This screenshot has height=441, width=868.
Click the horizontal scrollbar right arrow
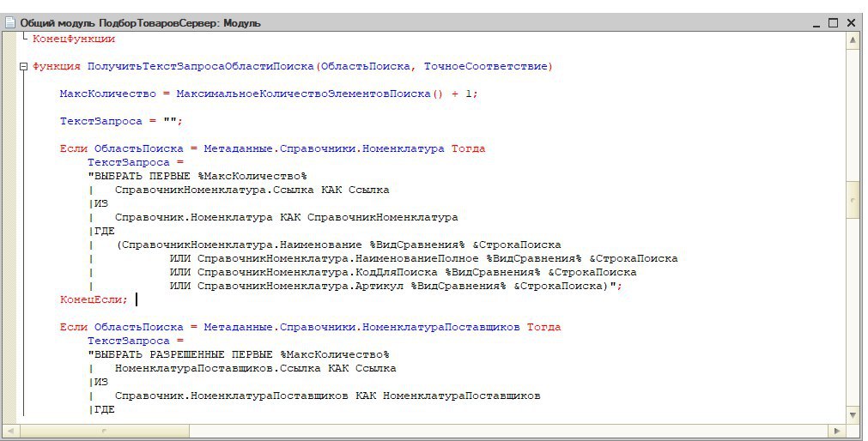pyautogui.click(x=836, y=431)
